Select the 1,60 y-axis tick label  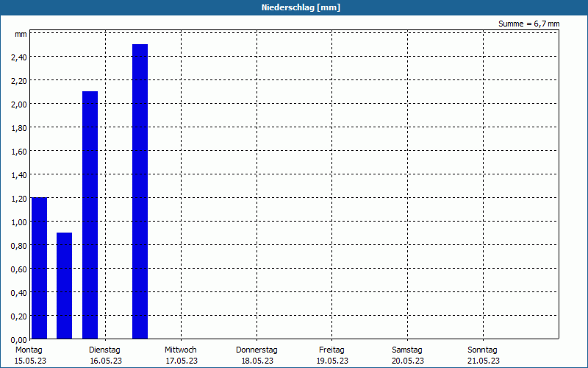point(19,152)
